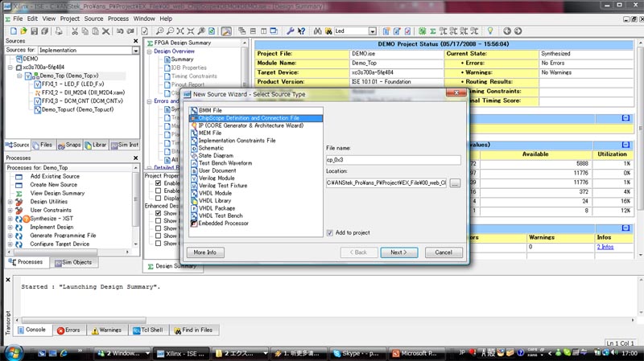Click the Skype taskbar button
644x361 pixels.
pos(356,353)
